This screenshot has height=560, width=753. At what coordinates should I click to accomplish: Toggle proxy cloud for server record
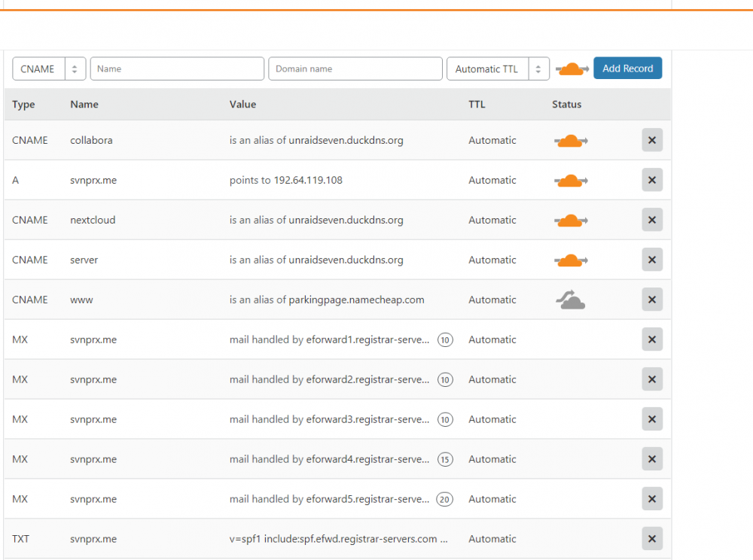pos(571,260)
